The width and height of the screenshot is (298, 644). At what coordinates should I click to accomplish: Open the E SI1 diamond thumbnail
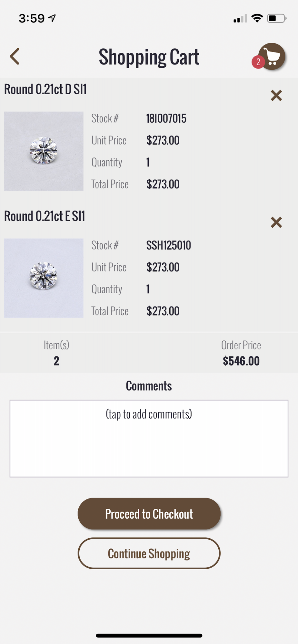click(x=44, y=278)
